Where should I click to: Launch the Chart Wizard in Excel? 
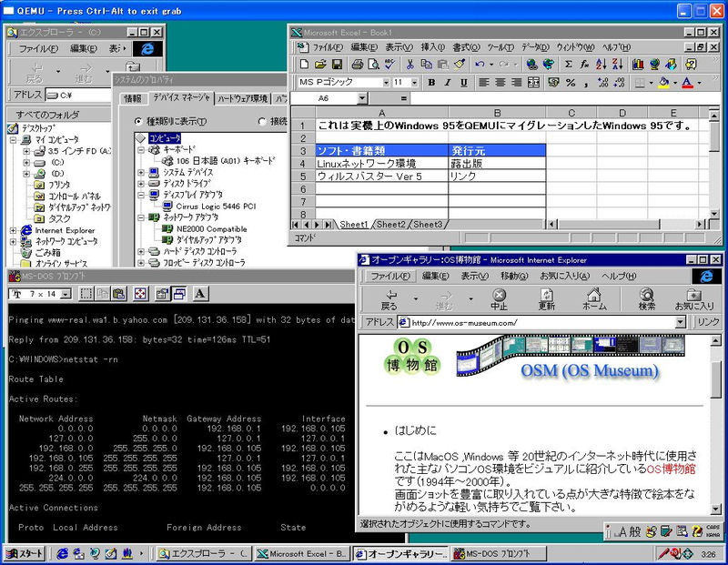click(638, 65)
